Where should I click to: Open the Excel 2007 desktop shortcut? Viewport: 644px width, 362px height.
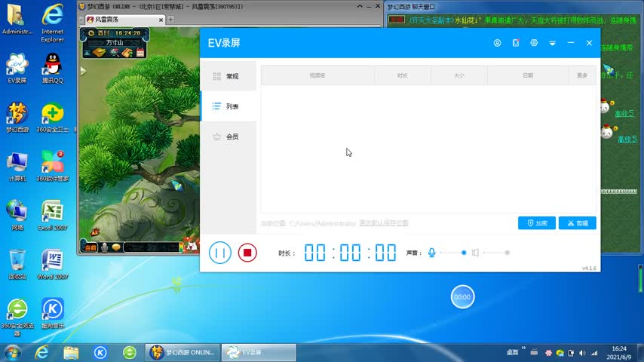(53, 215)
